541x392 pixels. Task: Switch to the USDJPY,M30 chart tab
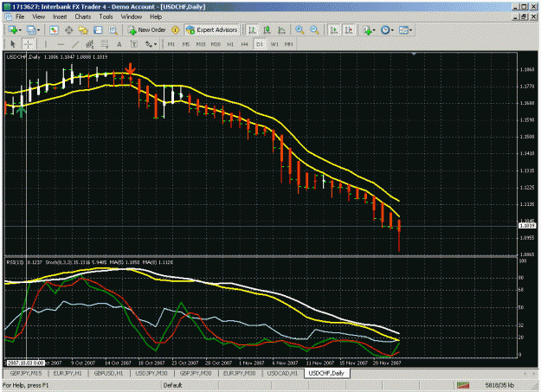point(151,373)
